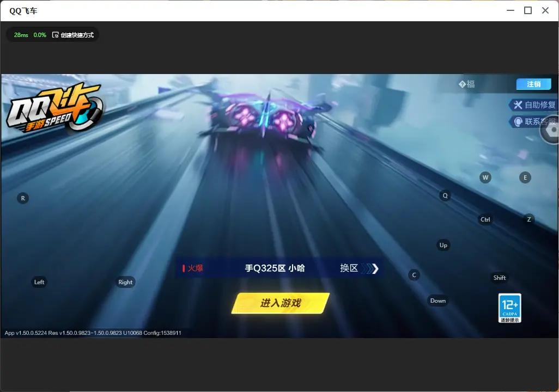Click the 福 account name text
Screen dimensions: 559x392
click(x=467, y=84)
